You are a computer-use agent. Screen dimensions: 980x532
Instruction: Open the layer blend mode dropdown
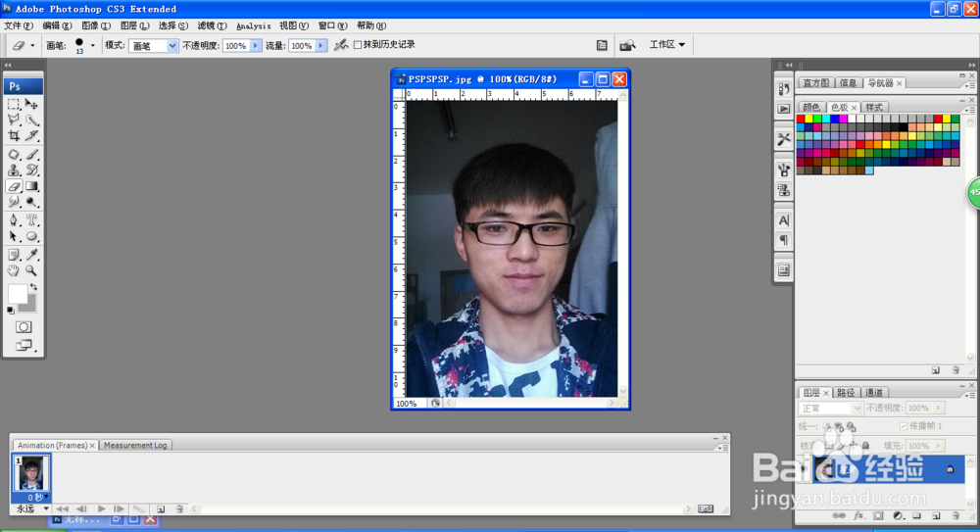[830, 409]
